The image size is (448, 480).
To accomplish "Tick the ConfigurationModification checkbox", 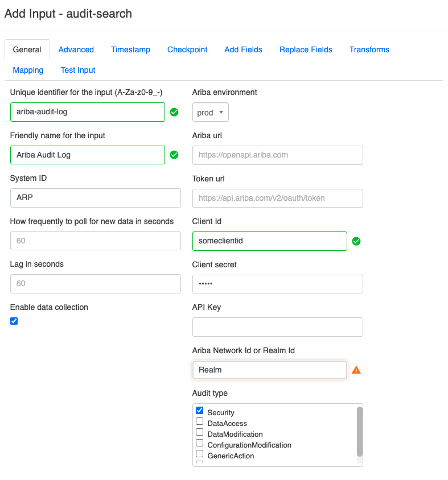I will coord(200,443).
